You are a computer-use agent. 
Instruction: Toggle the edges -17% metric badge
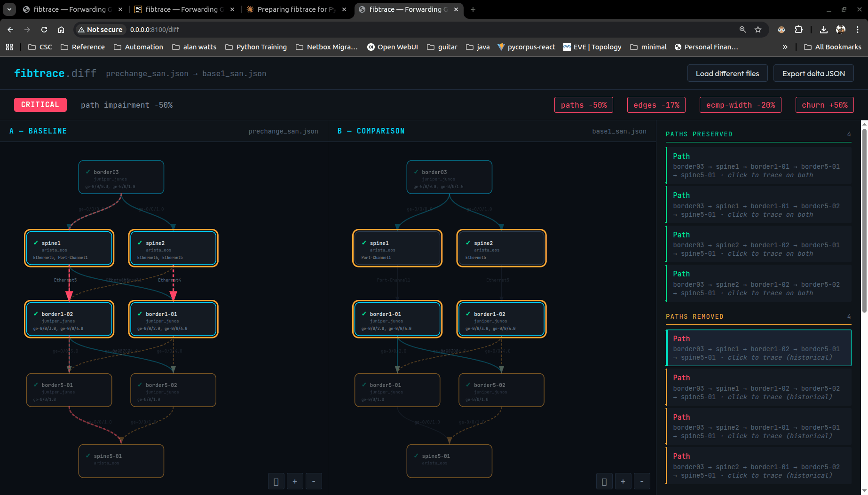pyautogui.click(x=656, y=105)
